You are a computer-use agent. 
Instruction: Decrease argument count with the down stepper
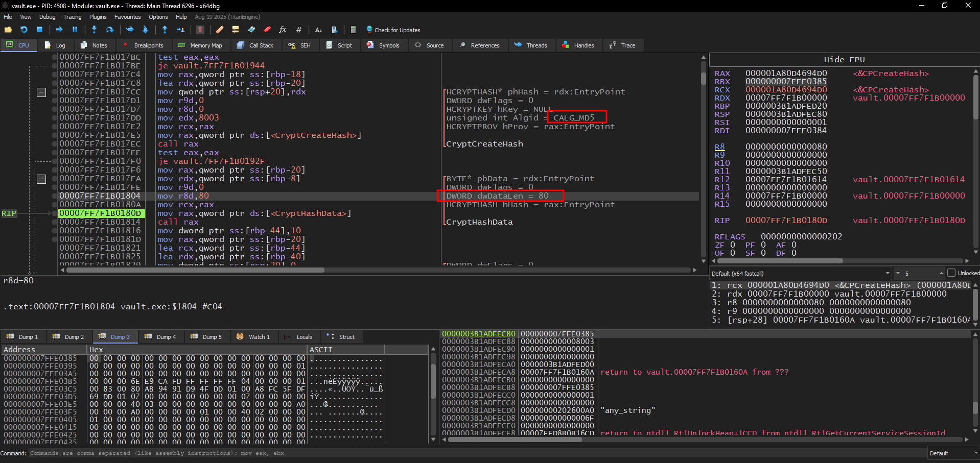pyautogui.click(x=898, y=273)
